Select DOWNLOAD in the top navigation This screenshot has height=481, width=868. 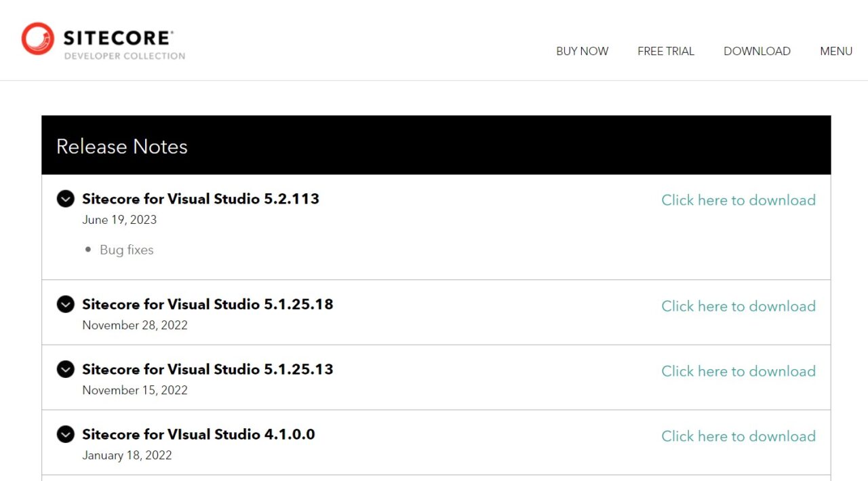point(757,51)
